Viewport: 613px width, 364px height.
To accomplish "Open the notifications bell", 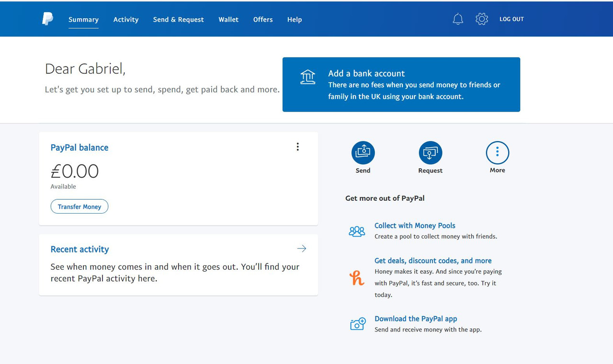I will point(458,19).
